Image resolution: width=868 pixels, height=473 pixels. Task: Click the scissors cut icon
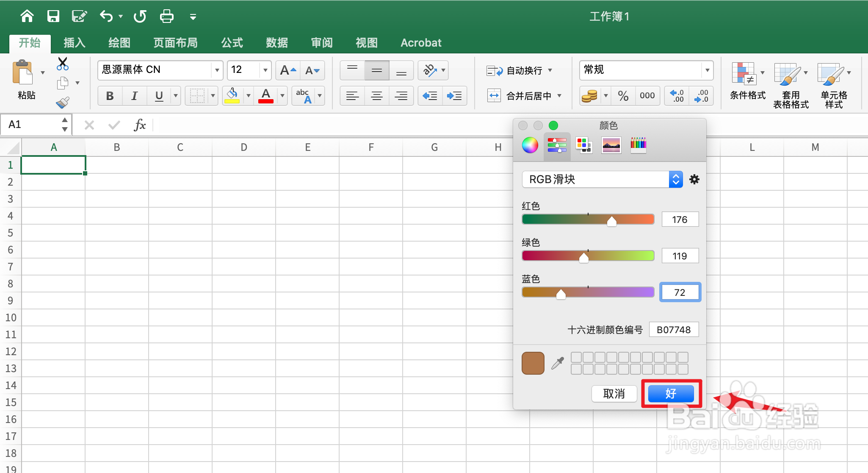(62, 64)
